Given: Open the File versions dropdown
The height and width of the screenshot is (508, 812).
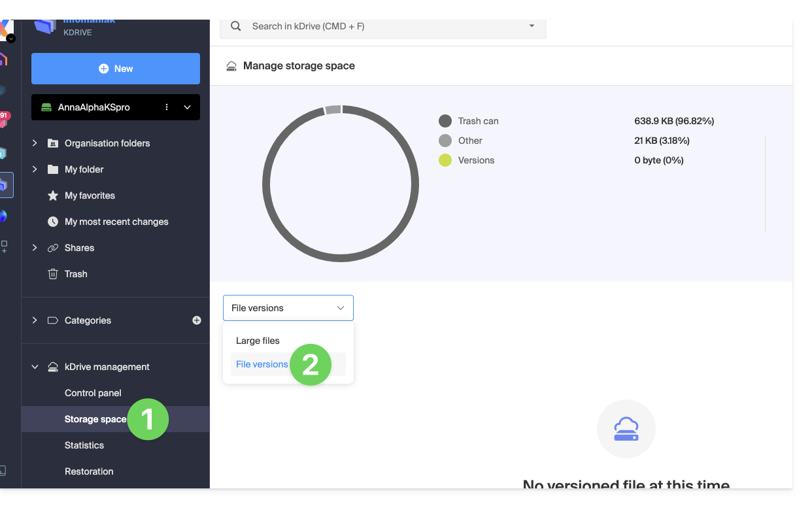Looking at the screenshot, I should point(288,308).
